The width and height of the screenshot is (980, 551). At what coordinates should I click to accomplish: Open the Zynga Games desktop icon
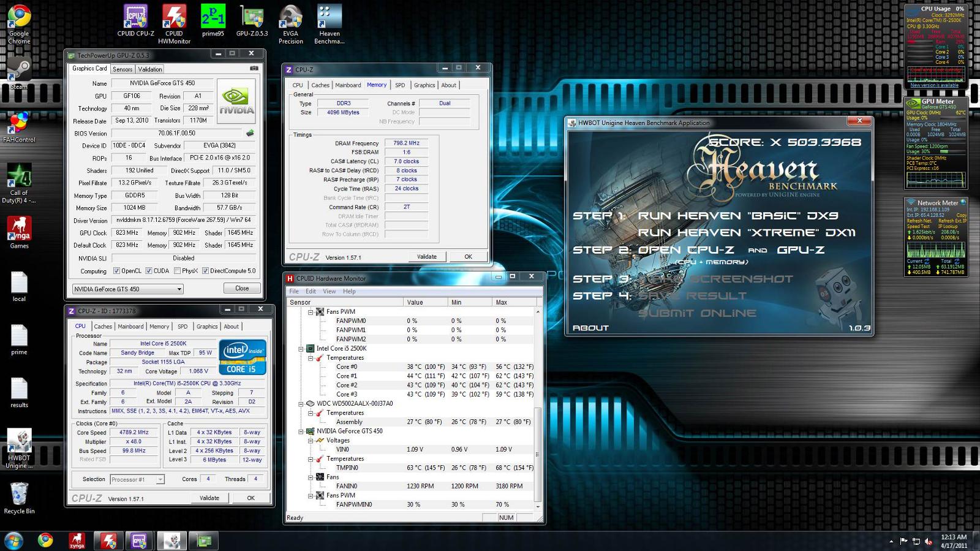[x=19, y=233]
